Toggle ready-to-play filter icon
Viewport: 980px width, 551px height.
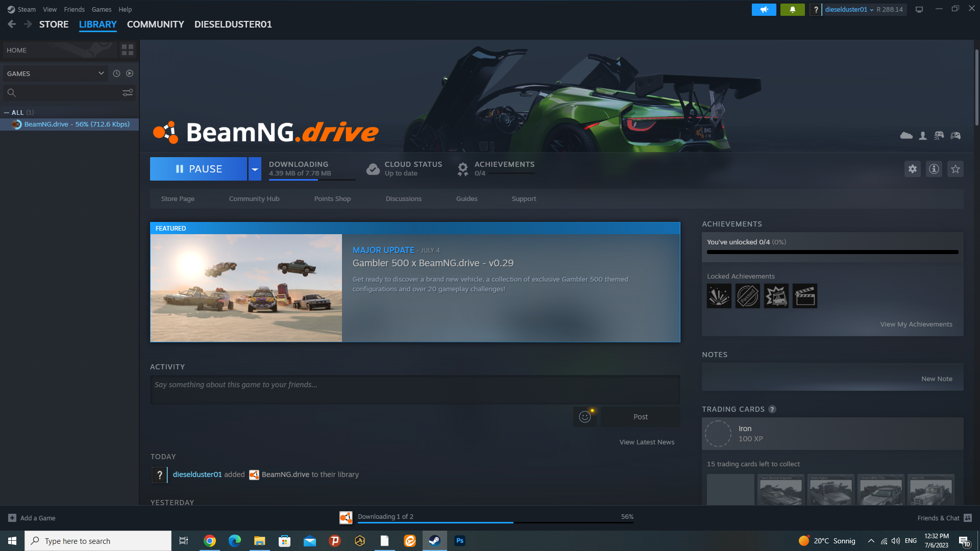(130, 73)
